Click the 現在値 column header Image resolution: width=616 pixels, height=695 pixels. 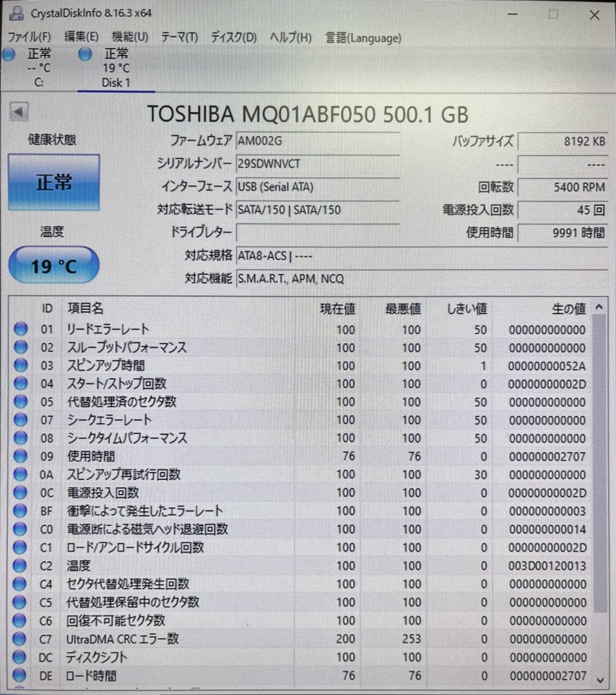click(338, 309)
